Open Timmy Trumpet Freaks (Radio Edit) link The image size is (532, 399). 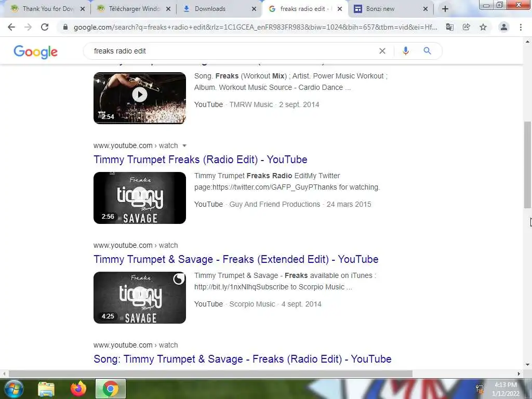coord(200,159)
